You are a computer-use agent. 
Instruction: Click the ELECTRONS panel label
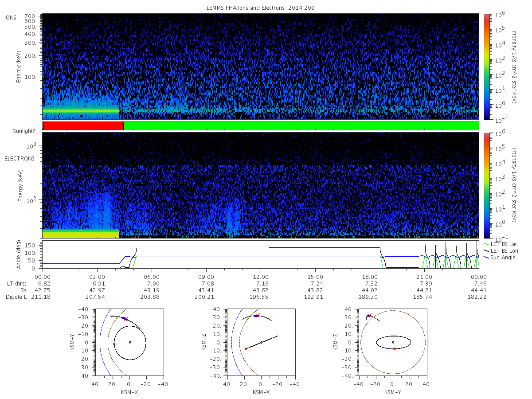pos(20,158)
